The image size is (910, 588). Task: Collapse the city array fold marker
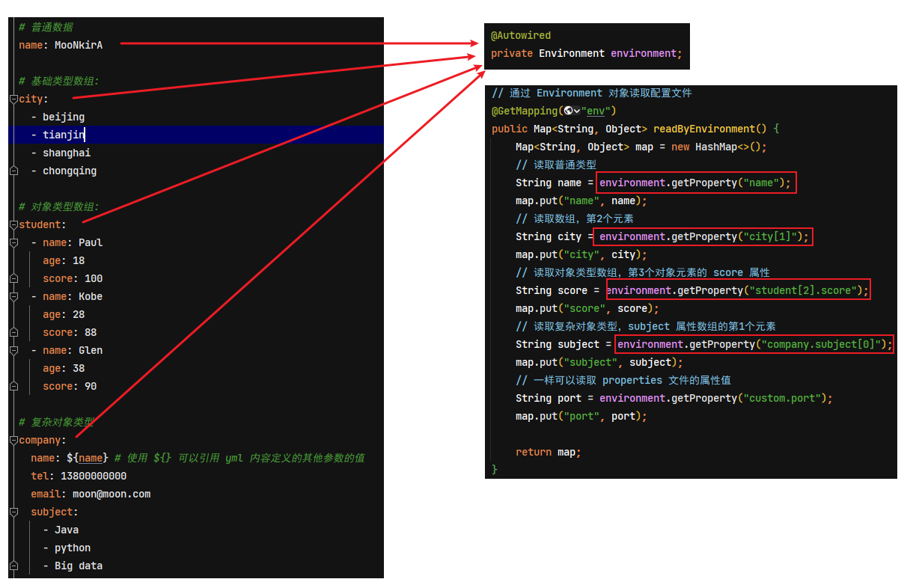(13, 99)
